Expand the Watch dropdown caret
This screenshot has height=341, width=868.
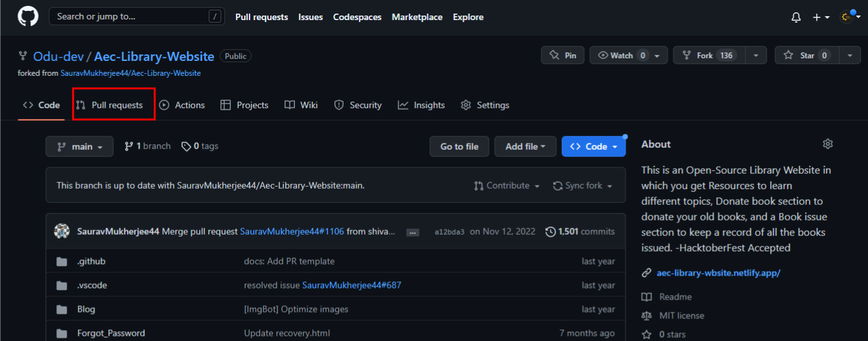click(x=657, y=56)
